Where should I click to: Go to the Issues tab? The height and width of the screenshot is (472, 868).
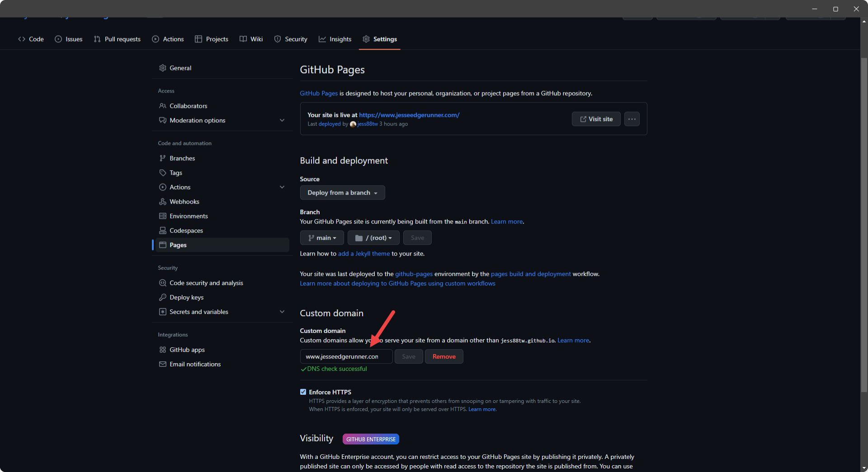click(x=69, y=39)
